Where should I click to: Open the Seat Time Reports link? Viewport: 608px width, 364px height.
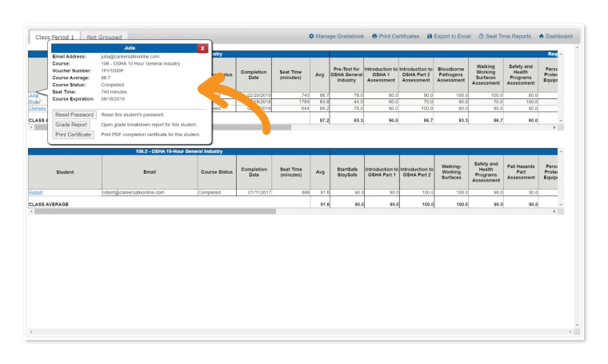tap(508, 36)
